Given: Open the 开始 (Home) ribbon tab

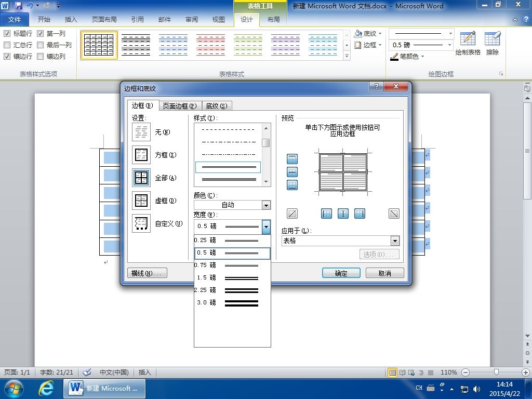Looking at the screenshot, I should (x=44, y=19).
